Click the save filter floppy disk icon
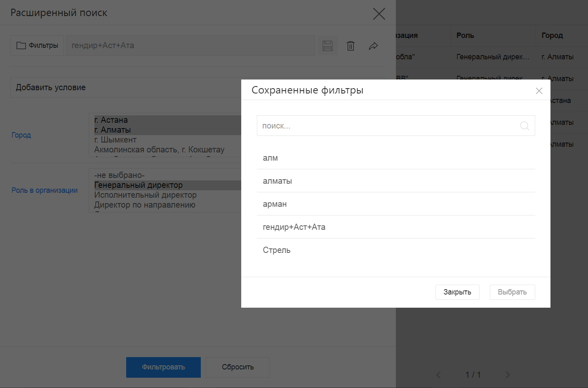588x388 pixels. coord(327,46)
